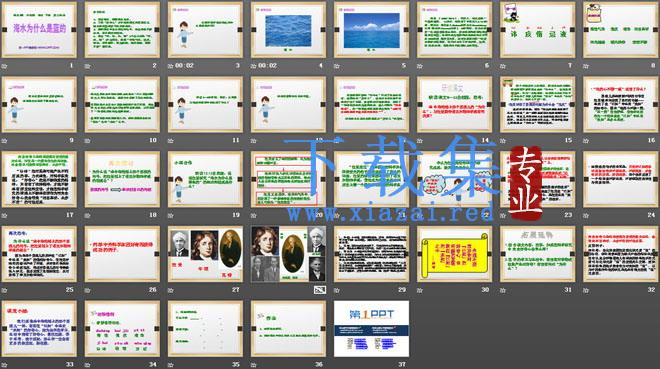Click the star icon beneath slide 33
Screen dimensions: 660x369
pyautogui.click(x=5, y=365)
